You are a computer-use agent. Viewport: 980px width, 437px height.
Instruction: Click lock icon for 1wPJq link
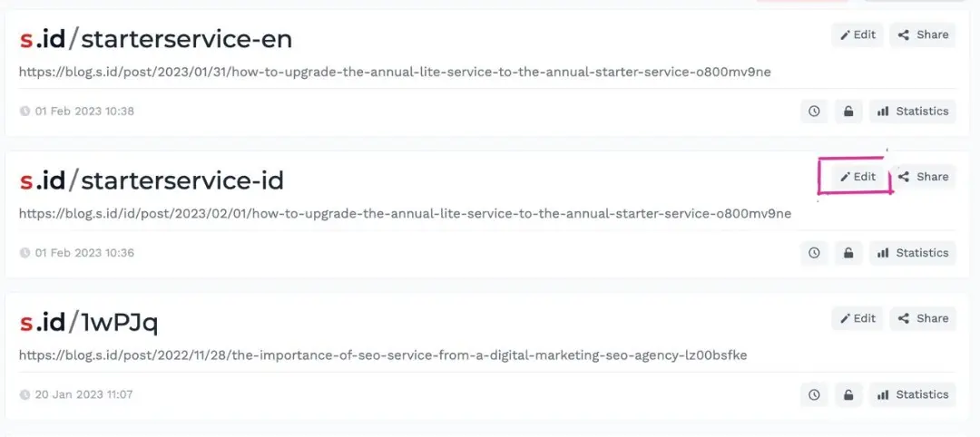coord(848,394)
